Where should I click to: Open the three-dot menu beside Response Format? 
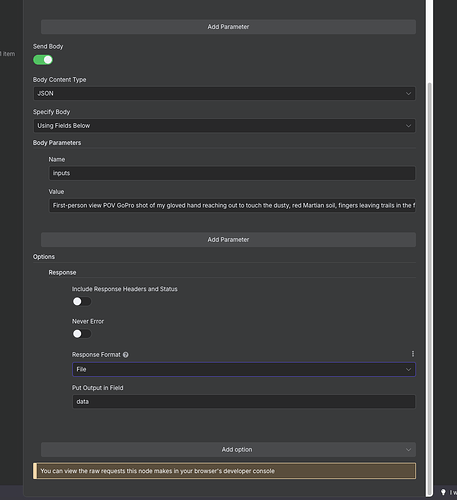[413, 354]
